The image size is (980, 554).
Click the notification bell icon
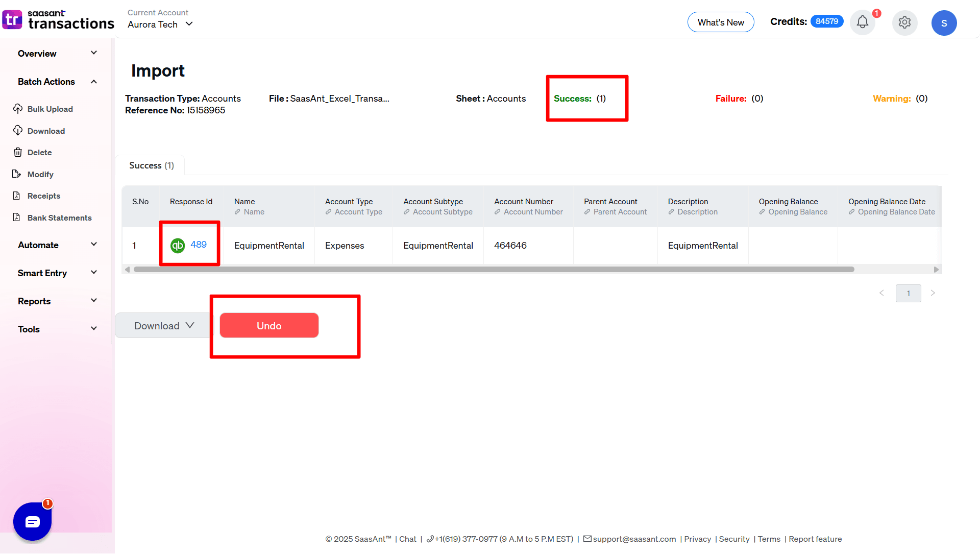[x=862, y=22]
